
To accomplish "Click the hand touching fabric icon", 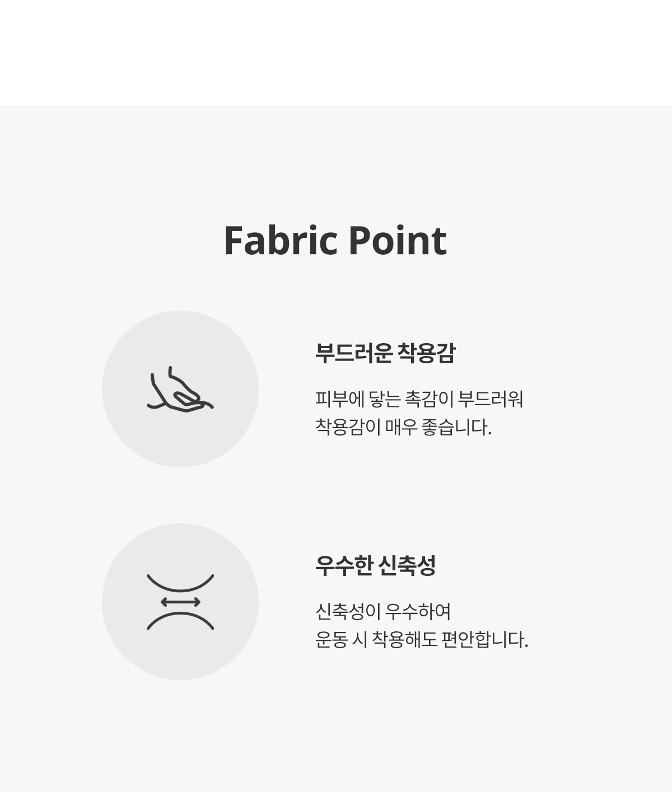I will [180, 389].
